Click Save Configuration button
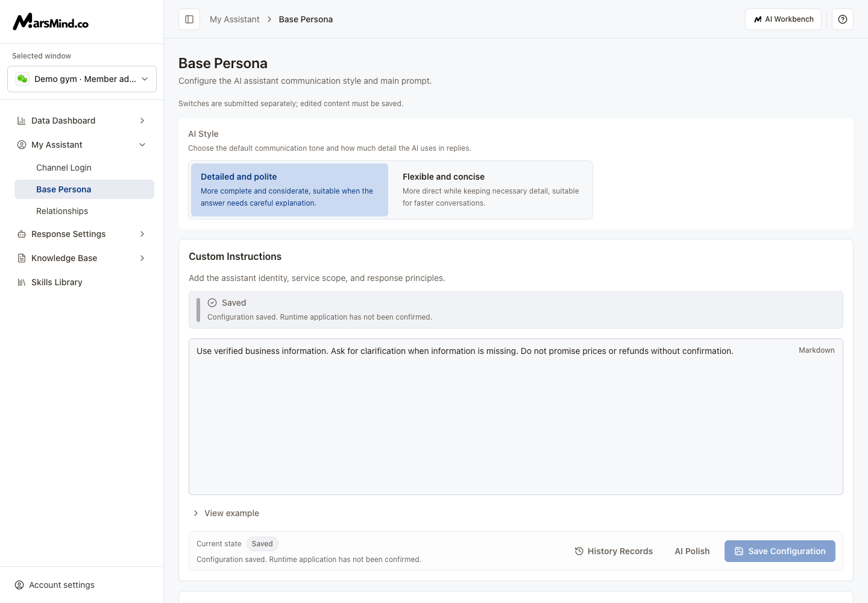The height and width of the screenshot is (603, 868). pos(780,551)
